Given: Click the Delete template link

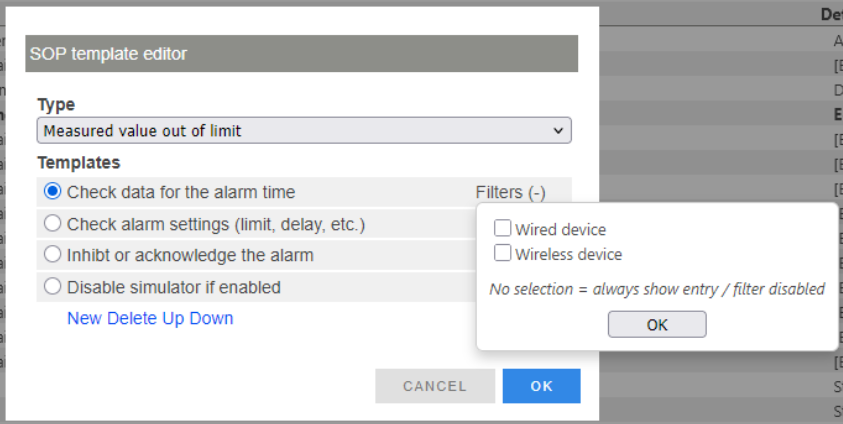Looking at the screenshot, I should point(131,318).
